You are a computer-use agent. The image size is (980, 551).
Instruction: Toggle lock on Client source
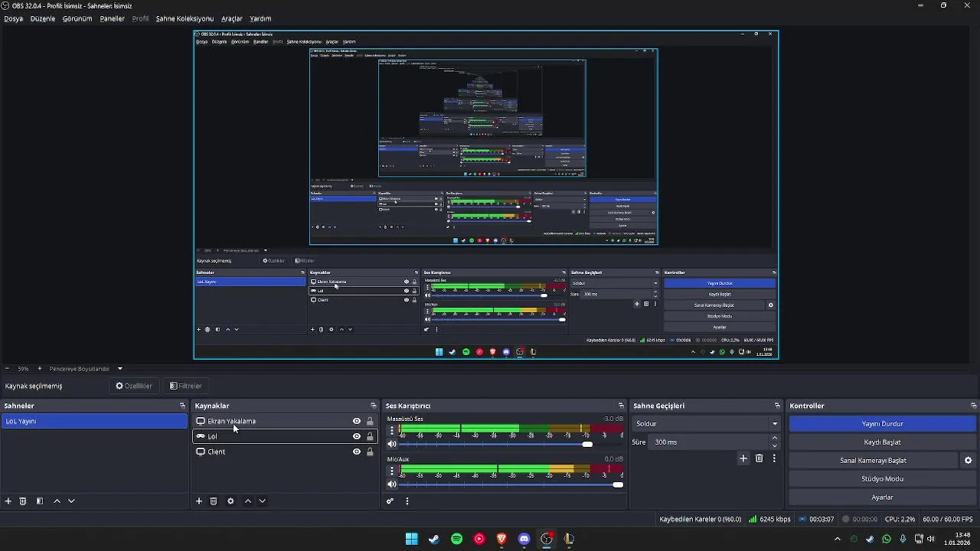(370, 452)
